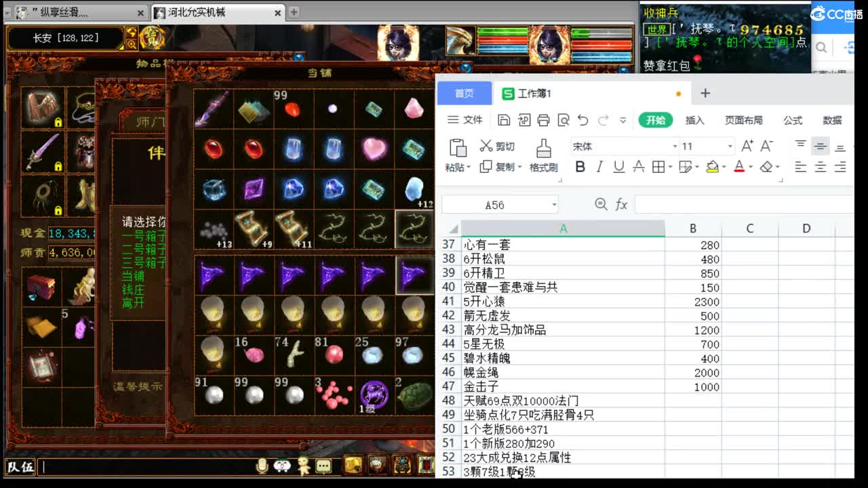Add a new document tab with plus
The width and height of the screenshot is (868, 488).
coord(705,94)
